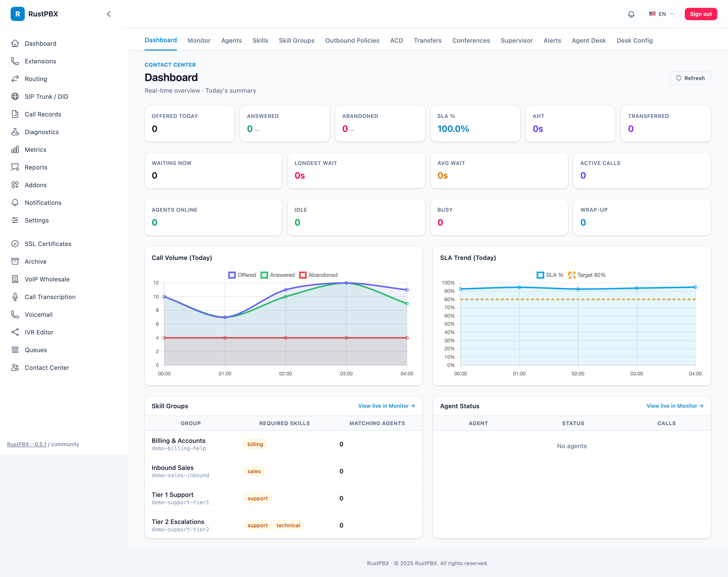The width and height of the screenshot is (728, 577).
Task: Click the Extensions phone icon
Action: [x=15, y=61]
